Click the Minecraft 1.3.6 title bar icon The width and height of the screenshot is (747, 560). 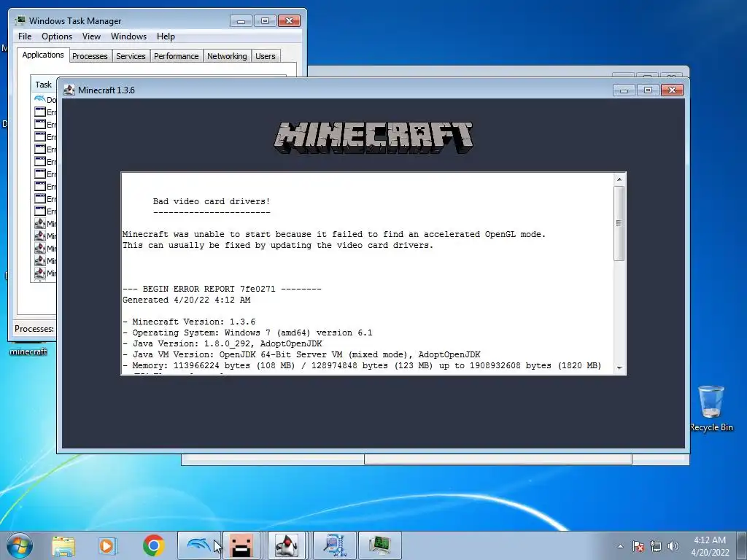click(69, 90)
